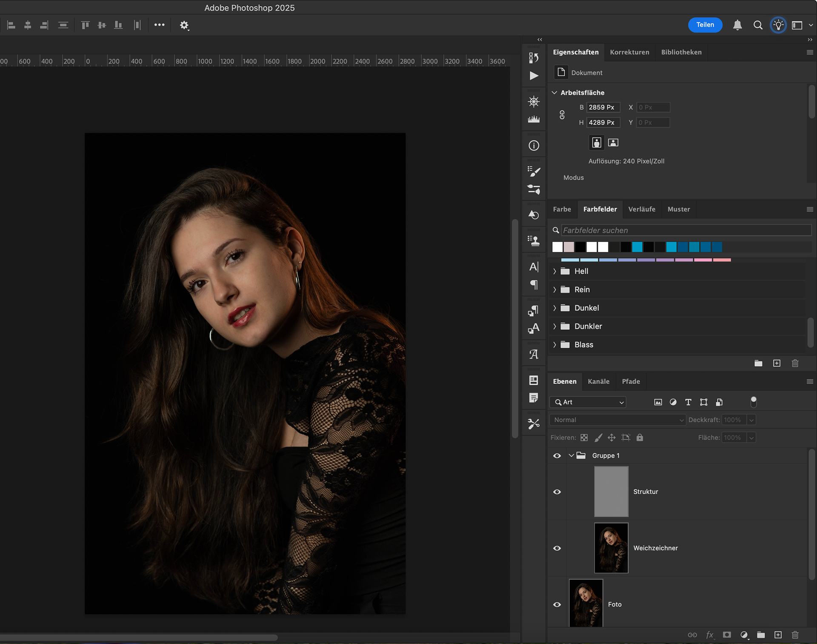Switch to the Korrekturen tab
Screen dimensions: 817x644
click(x=629, y=52)
